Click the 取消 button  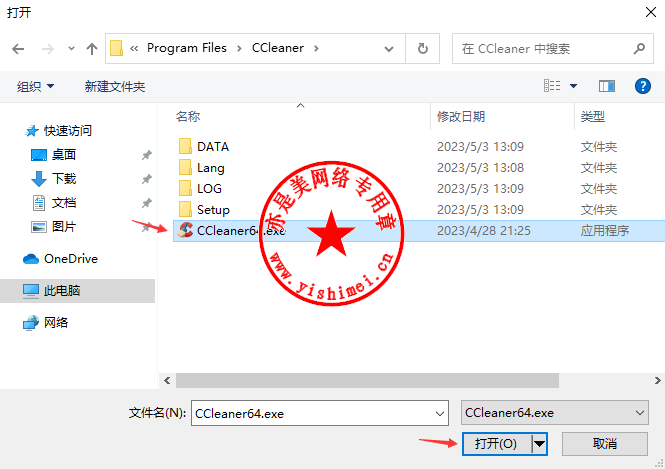(x=605, y=444)
